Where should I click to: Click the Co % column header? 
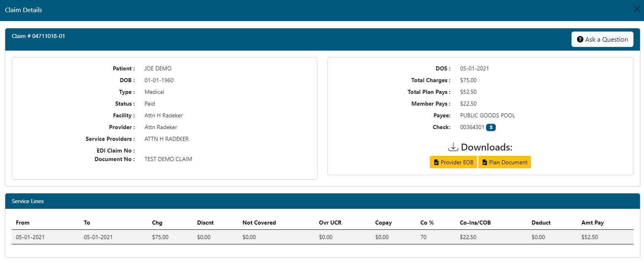427,223
